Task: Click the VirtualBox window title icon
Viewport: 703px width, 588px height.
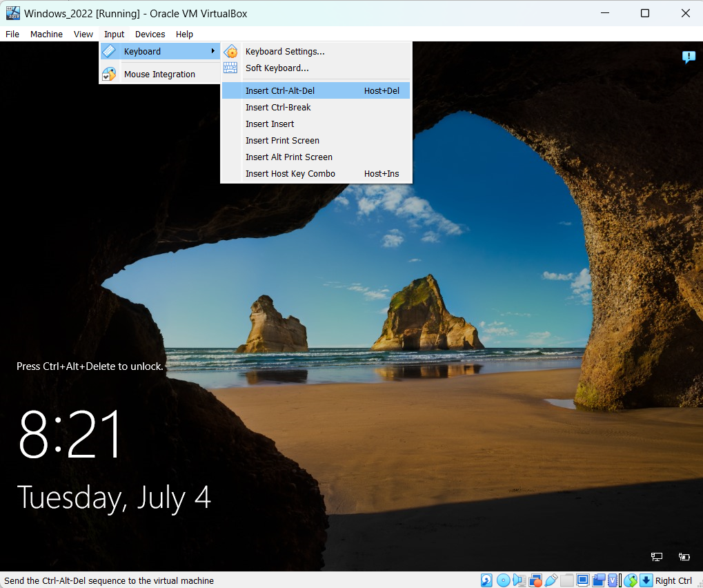Action: pos(13,13)
